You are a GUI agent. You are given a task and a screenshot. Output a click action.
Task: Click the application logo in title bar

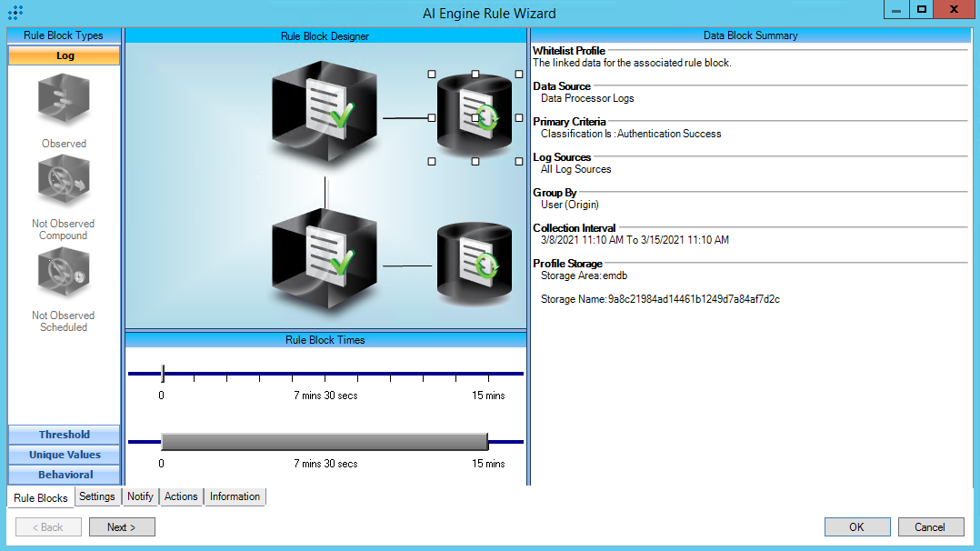(x=15, y=13)
